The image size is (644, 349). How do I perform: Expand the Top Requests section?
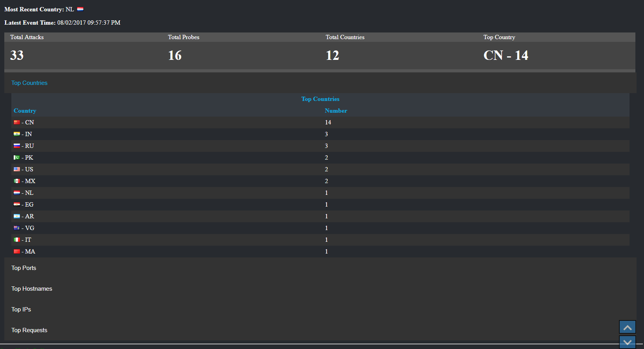coord(29,330)
